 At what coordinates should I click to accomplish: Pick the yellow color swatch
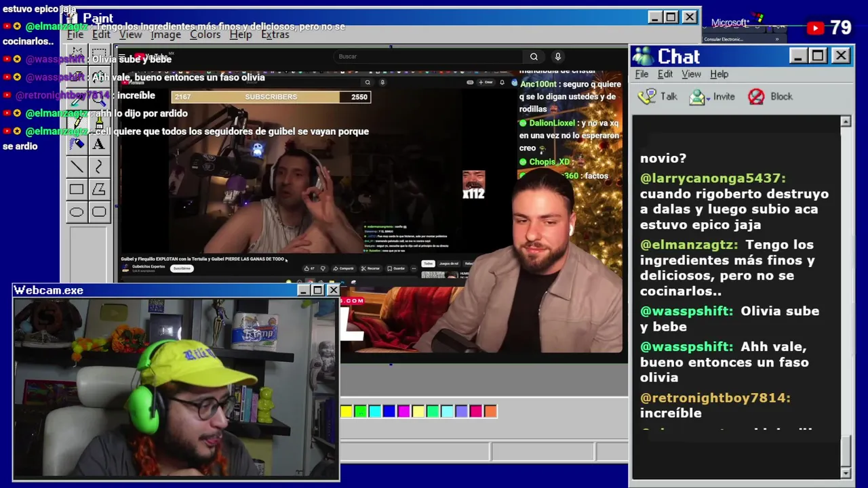(x=347, y=411)
